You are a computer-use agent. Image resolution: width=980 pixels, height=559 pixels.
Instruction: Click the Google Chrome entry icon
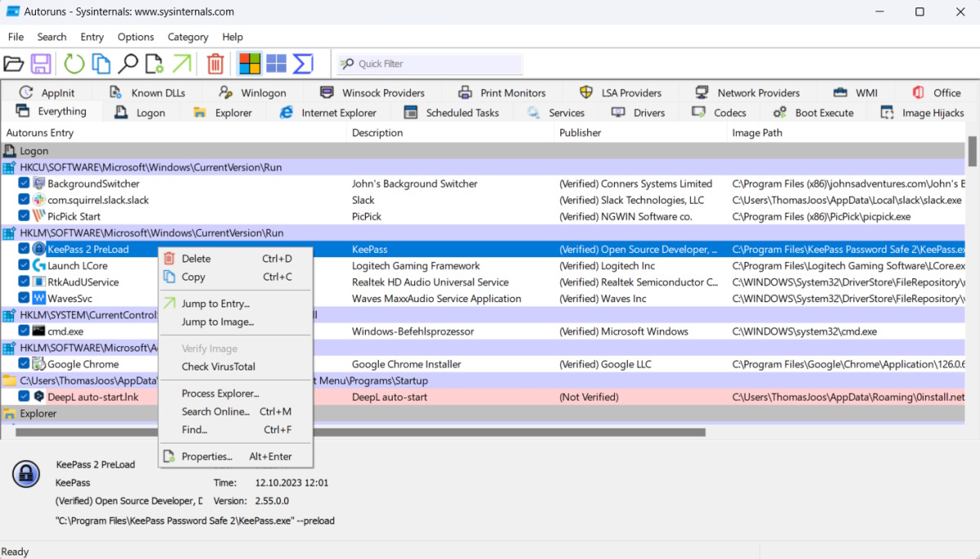39,364
